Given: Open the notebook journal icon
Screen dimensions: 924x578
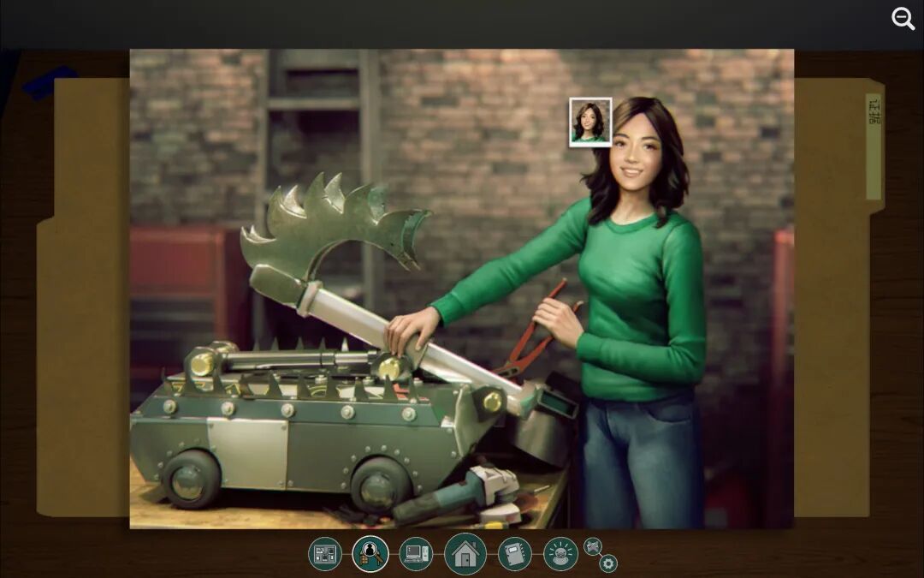Looking at the screenshot, I should point(515,554).
